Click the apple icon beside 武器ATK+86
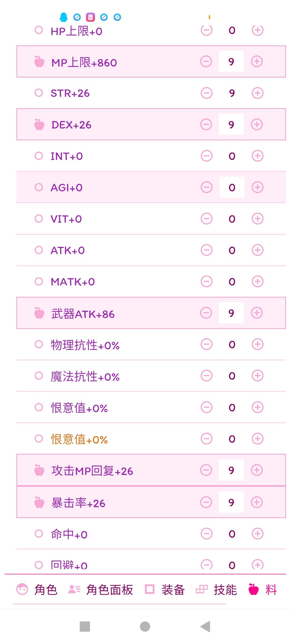Viewport: 290px width, 644px height. pyautogui.click(x=39, y=313)
